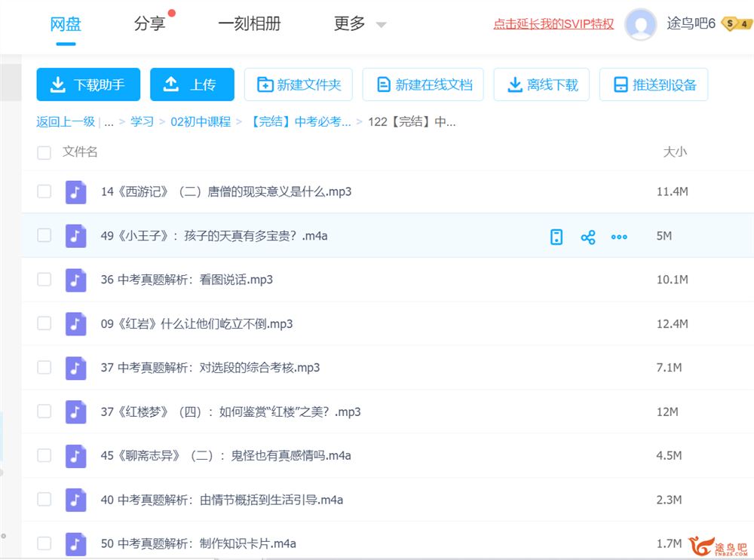
Task: Expand the 更多 dropdown menu
Action: click(360, 24)
